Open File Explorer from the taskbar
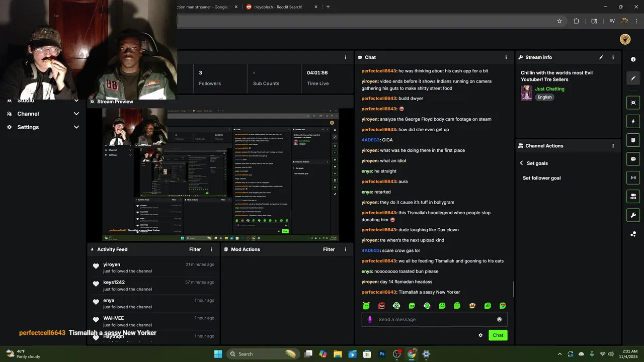Screen dimensions: 644x362 coord(338,354)
